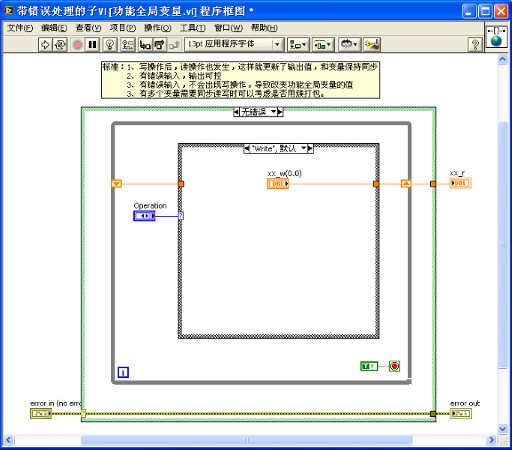
Task: Select next case of Write selector
Action: tap(310, 149)
